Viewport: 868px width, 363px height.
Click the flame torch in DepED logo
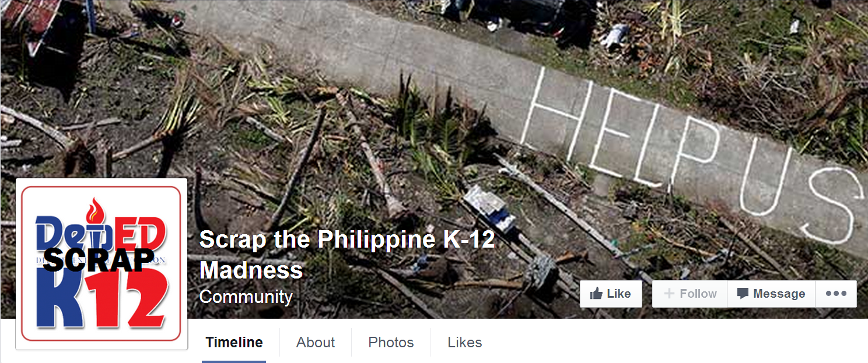[95, 210]
